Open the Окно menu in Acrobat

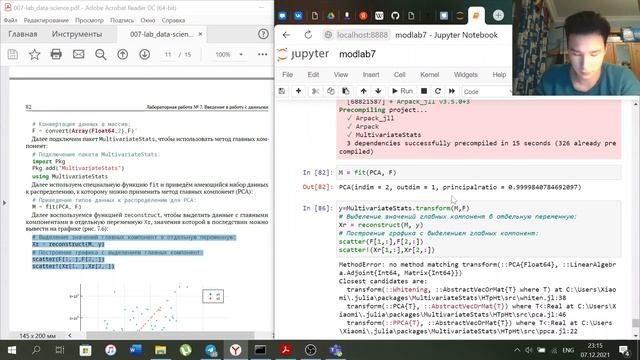148,20
